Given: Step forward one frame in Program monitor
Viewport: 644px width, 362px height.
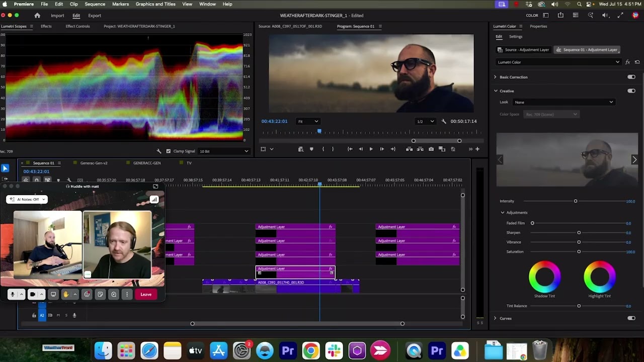Looking at the screenshot, I should [x=382, y=149].
